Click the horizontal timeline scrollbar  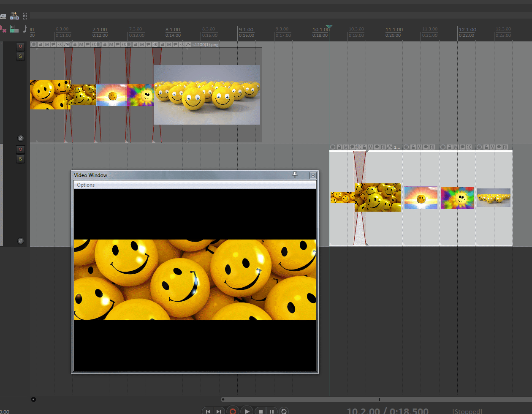[x=376, y=399]
